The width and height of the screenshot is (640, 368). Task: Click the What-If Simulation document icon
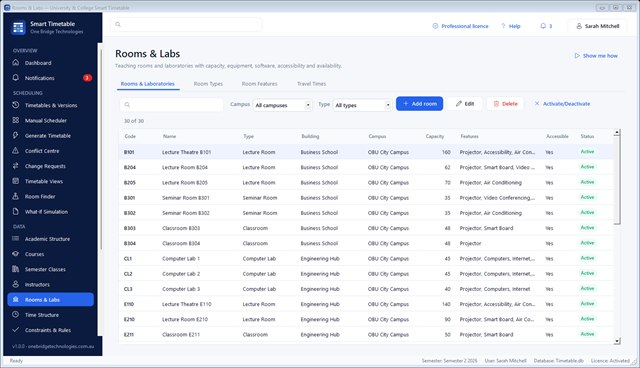coord(16,211)
